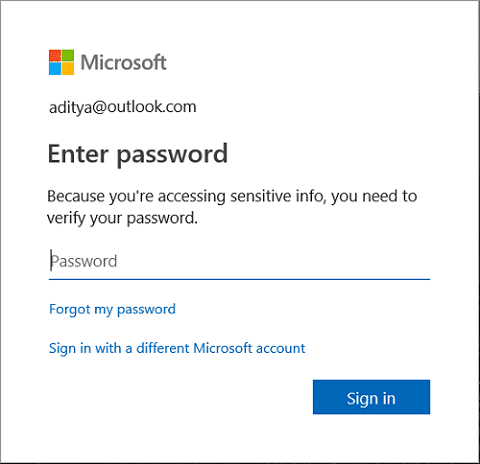The width and height of the screenshot is (480, 464).
Task: Click the Password placeholder text
Action: coord(84,261)
